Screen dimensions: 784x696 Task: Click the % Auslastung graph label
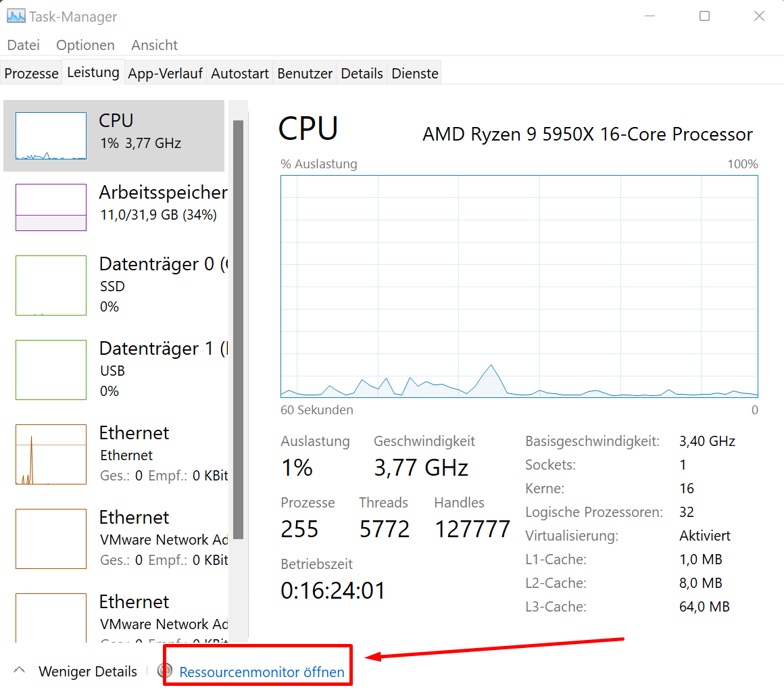[x=319, y=164]
